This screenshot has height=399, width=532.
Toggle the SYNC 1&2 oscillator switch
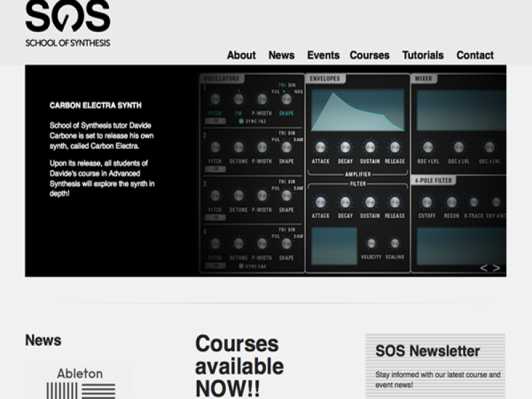tap(241, 121)
